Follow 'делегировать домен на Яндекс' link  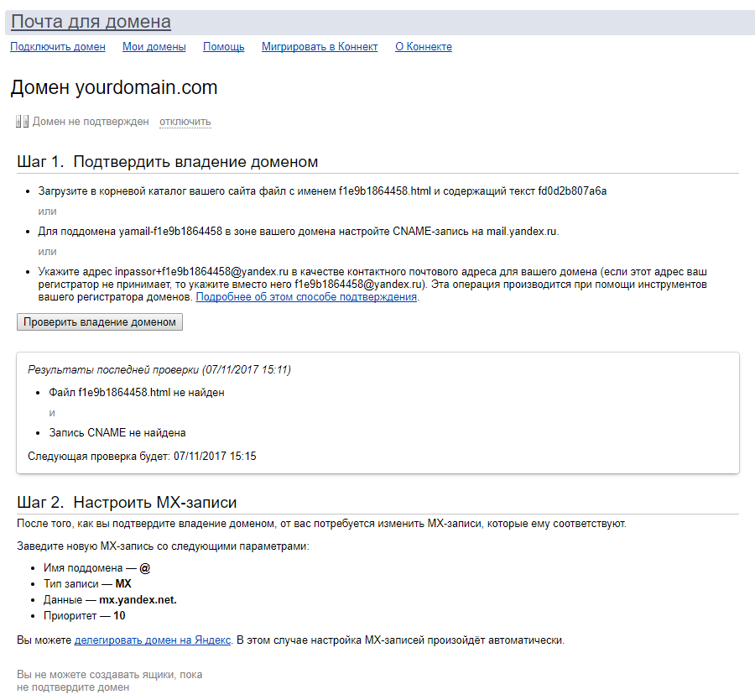point(153,640)
